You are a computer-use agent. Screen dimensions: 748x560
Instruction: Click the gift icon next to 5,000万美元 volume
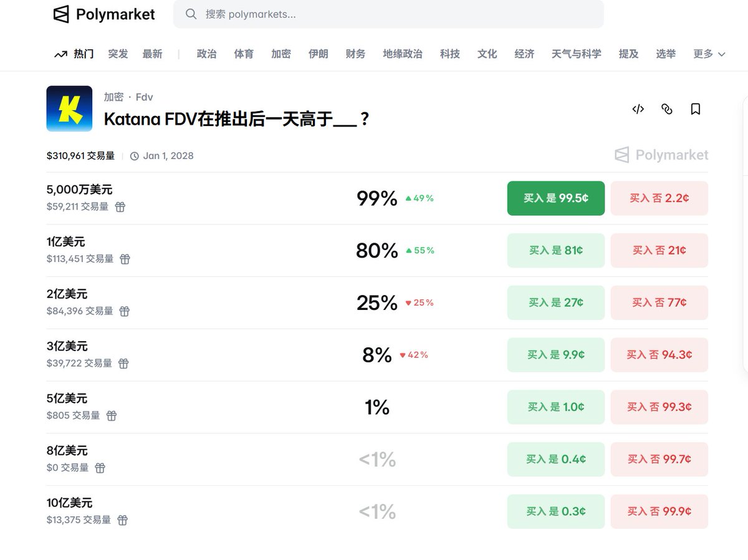coord(120,206)
